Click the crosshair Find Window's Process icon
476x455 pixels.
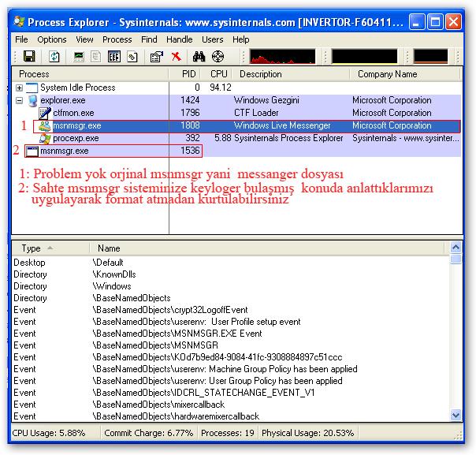[218, 57]
